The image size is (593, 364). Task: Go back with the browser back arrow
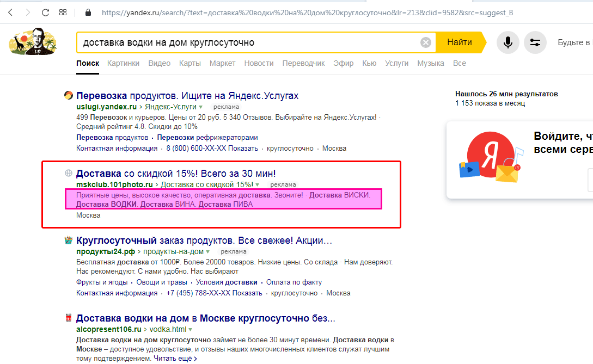pos(10,13)
